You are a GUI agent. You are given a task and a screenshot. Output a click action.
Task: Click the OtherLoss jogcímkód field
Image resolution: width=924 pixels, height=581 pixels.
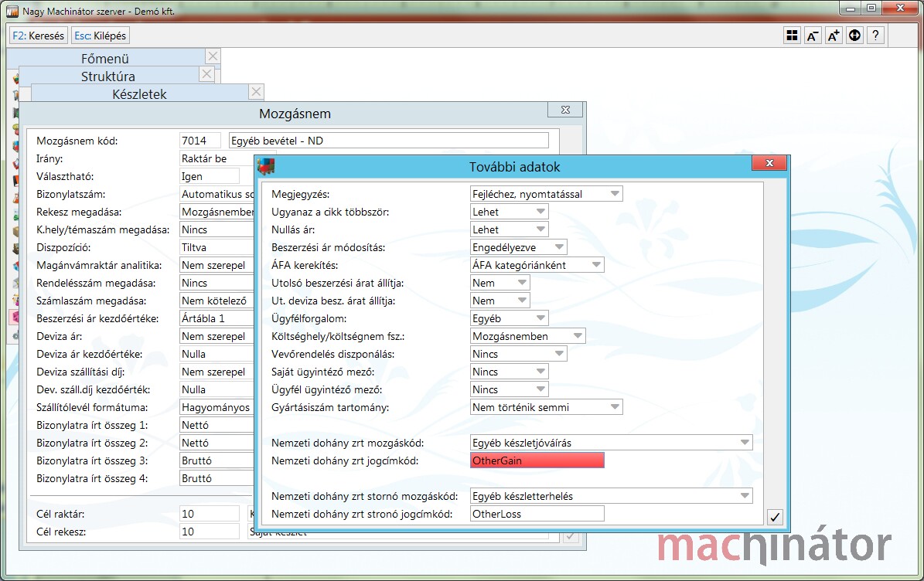(537, 514)
